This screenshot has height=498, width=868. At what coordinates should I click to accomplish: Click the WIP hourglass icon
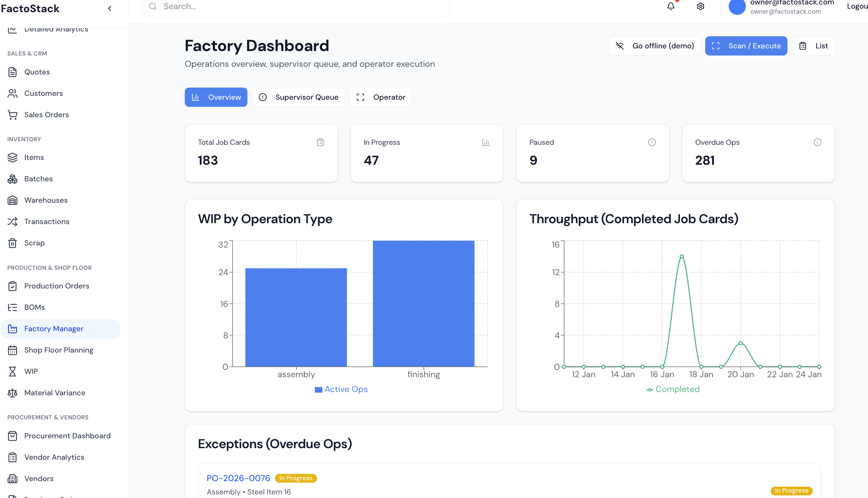coord(13,372)
